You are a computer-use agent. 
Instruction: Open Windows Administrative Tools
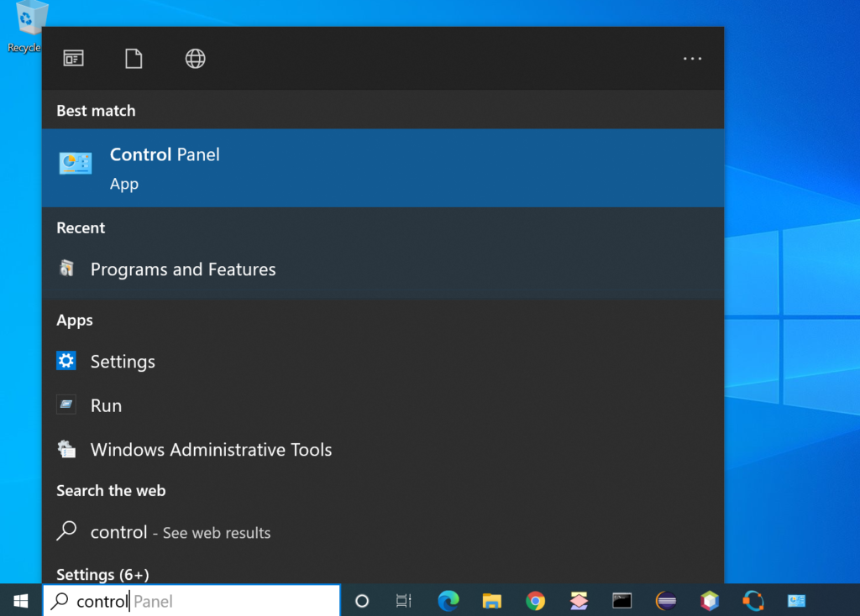click(x=211, y=449)
